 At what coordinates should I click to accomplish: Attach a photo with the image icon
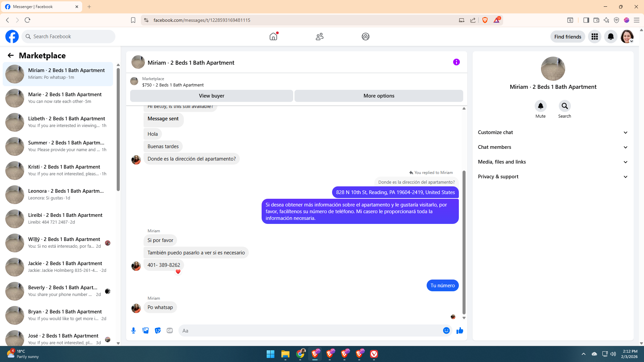pos(146,330)
